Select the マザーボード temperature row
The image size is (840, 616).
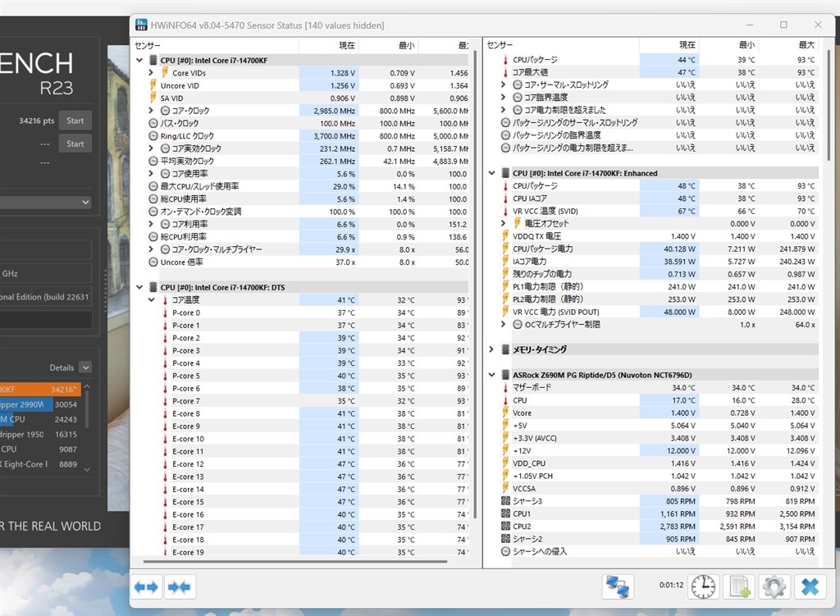659,387
